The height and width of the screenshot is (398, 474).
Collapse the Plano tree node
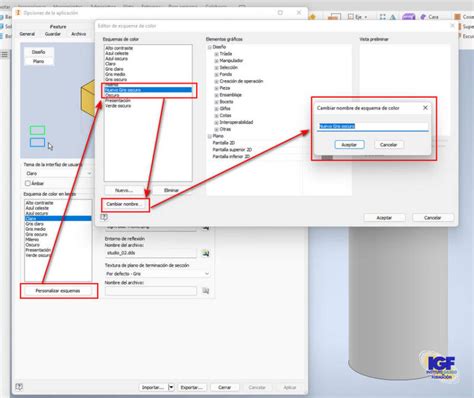click(210, 136)
